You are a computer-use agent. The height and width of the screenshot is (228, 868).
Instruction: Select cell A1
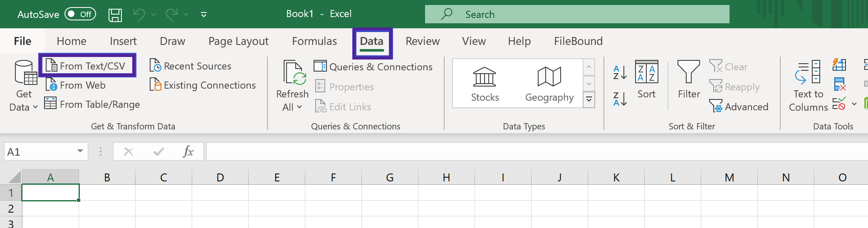pyautogui.click(x=50, y=193)
